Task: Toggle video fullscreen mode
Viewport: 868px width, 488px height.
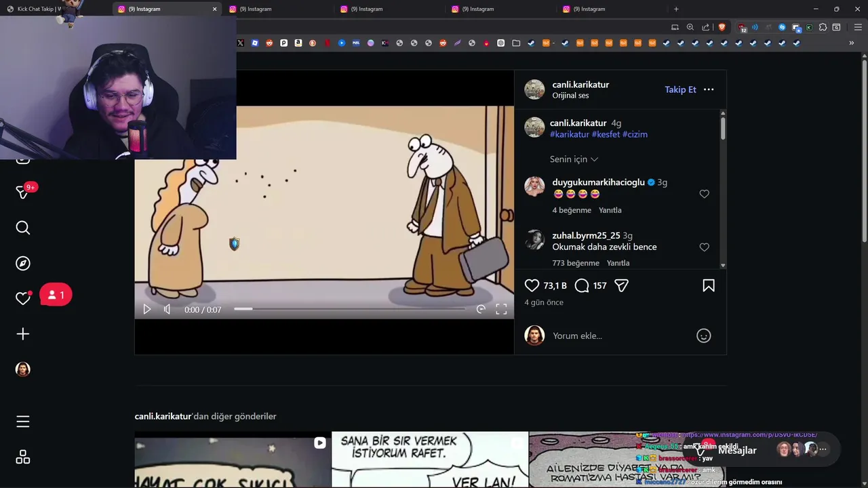Action: (501, 309)
